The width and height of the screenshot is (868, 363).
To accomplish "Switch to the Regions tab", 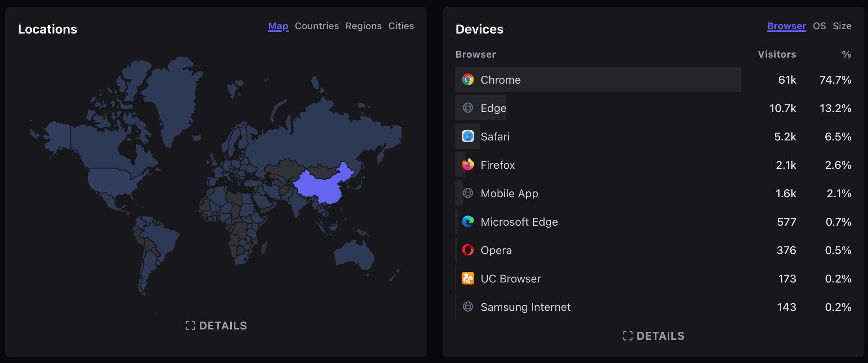I will point(363,26).
